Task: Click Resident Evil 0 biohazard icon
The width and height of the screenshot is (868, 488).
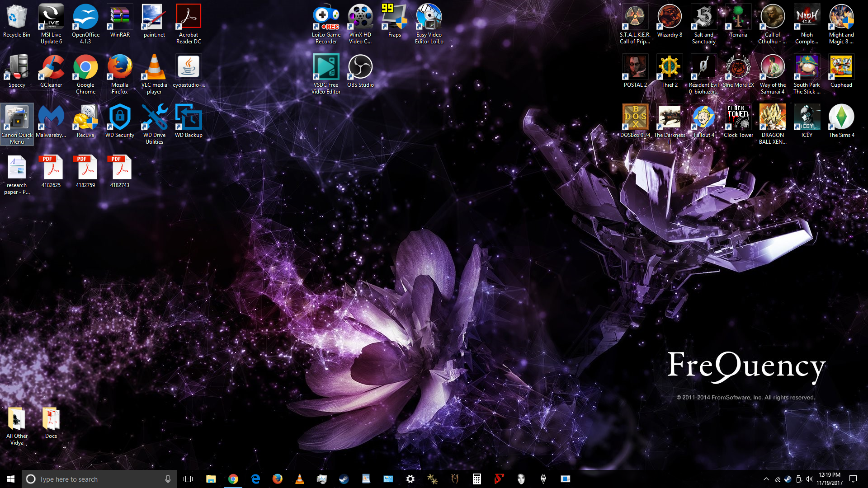Action: [704, 75]
